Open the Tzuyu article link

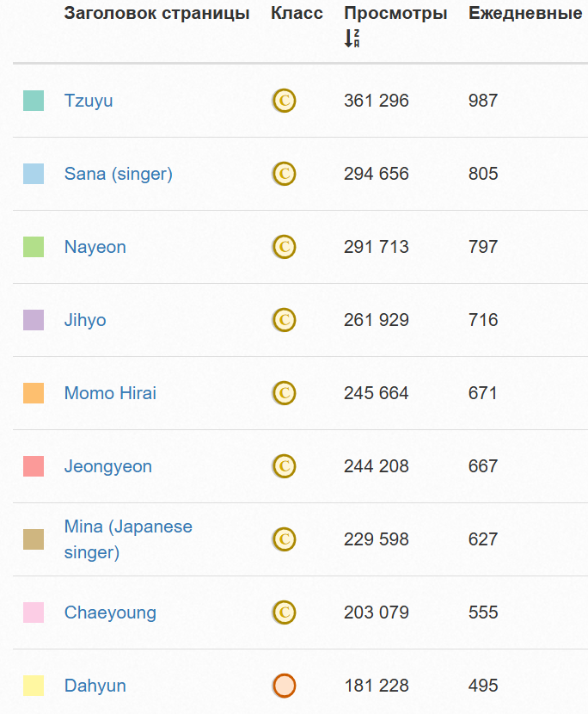(89, 101)
